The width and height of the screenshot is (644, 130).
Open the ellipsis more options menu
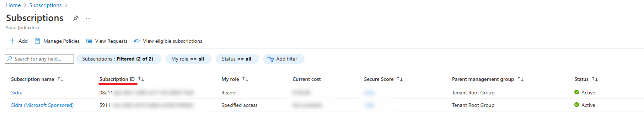[88, 18]
